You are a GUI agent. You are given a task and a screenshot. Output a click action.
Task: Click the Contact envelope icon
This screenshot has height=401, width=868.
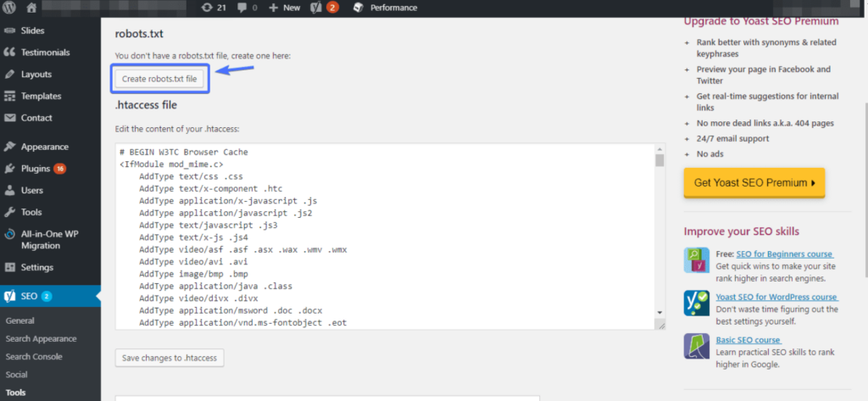pyautogui.click(x=9, y=118)
